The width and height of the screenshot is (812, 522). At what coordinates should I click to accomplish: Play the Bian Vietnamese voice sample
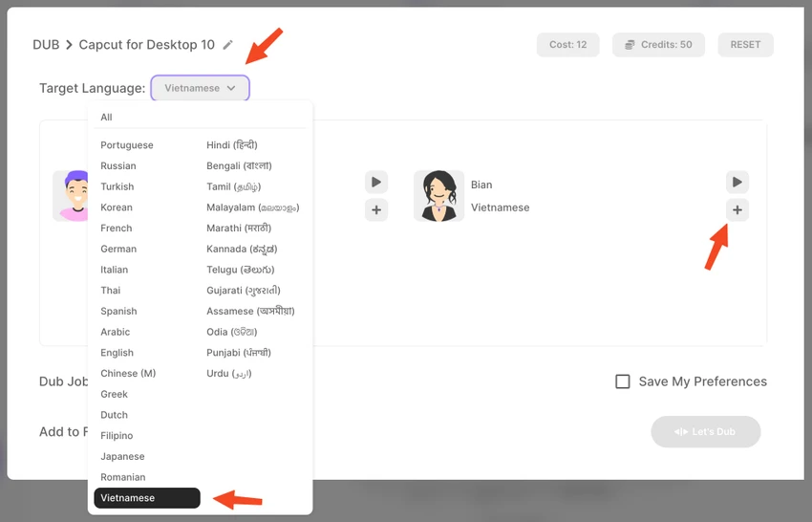[737, 182]
